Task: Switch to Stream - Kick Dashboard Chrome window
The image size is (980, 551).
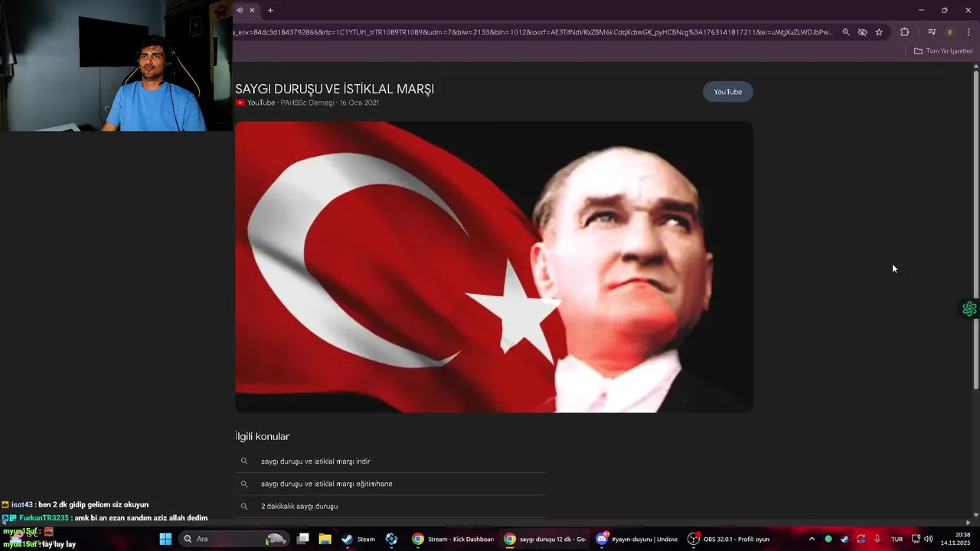Action: pyautogui.click(x=453, y=539)
